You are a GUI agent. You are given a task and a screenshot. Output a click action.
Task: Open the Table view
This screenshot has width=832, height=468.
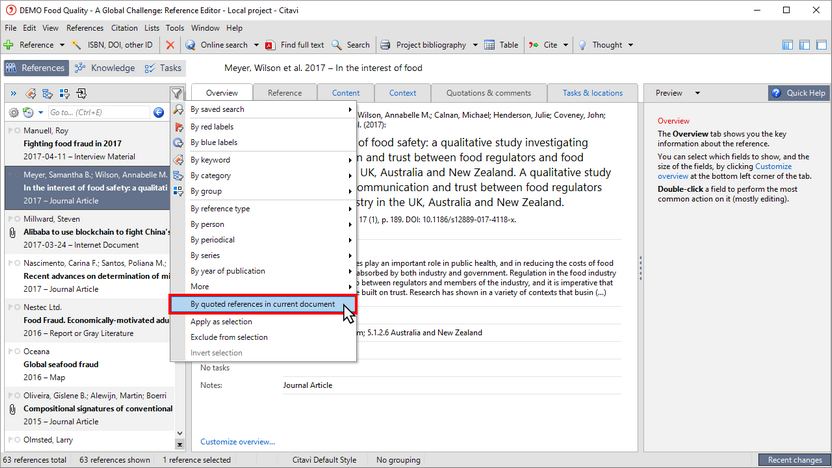point(501,45)
